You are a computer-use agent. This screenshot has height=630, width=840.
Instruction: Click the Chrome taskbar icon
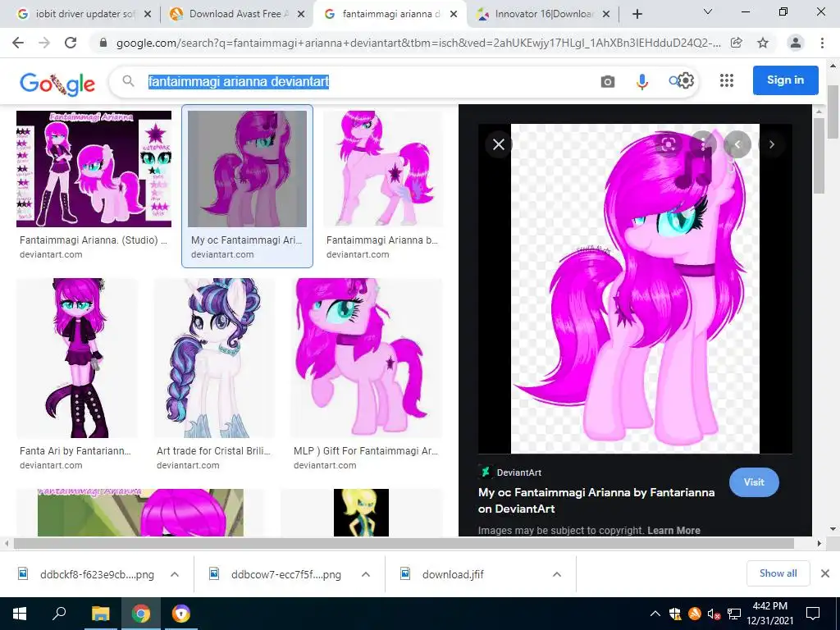[140, 614]
